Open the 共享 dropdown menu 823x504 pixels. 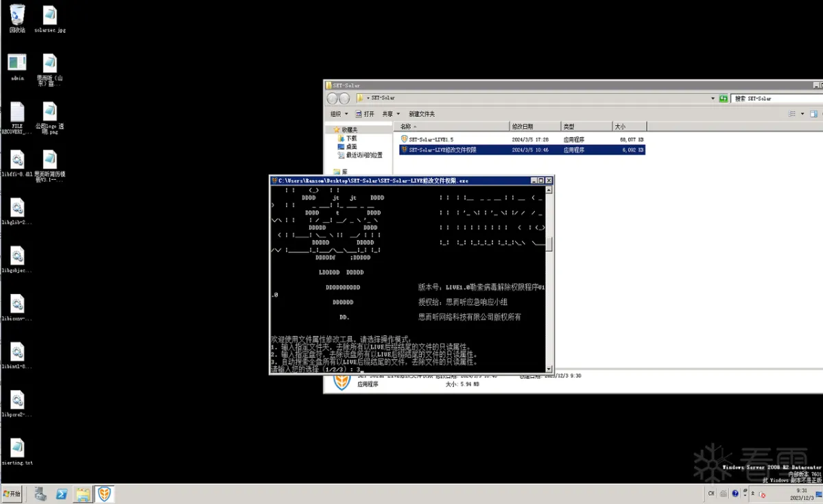391,114
